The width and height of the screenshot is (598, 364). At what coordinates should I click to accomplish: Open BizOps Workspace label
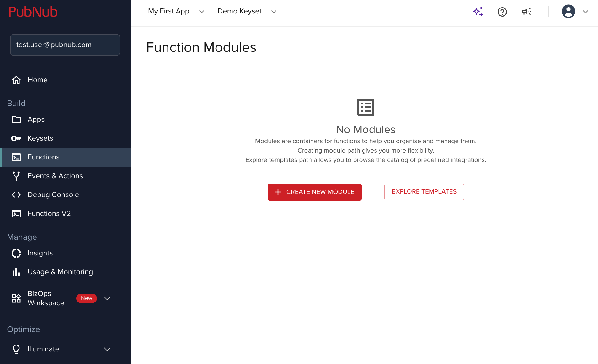46,298
